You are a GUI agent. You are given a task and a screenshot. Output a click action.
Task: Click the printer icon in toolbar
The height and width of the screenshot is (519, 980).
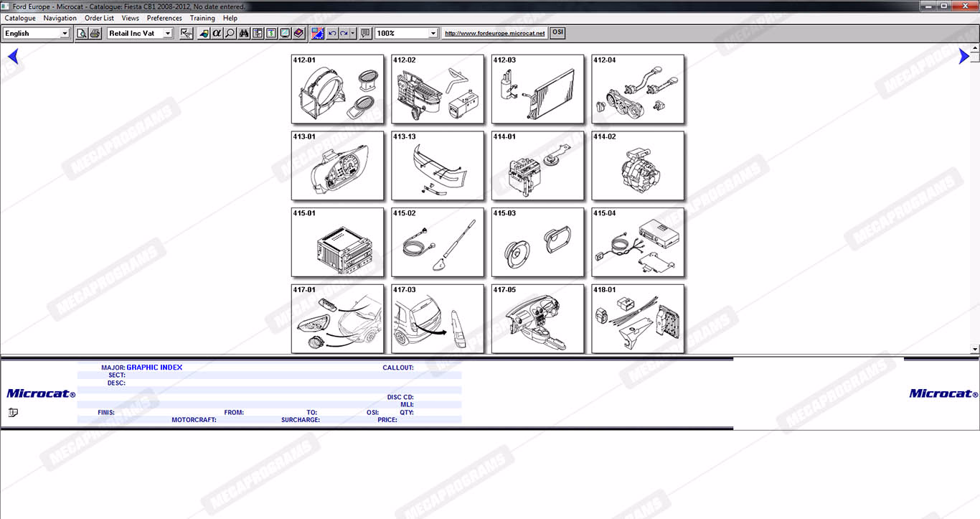coord(95,33)
